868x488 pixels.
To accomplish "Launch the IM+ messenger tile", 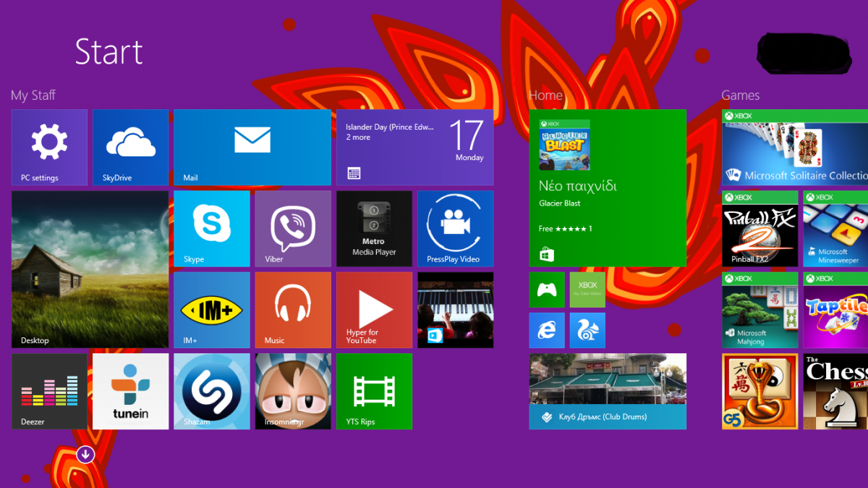I will (x=212, y=310).
